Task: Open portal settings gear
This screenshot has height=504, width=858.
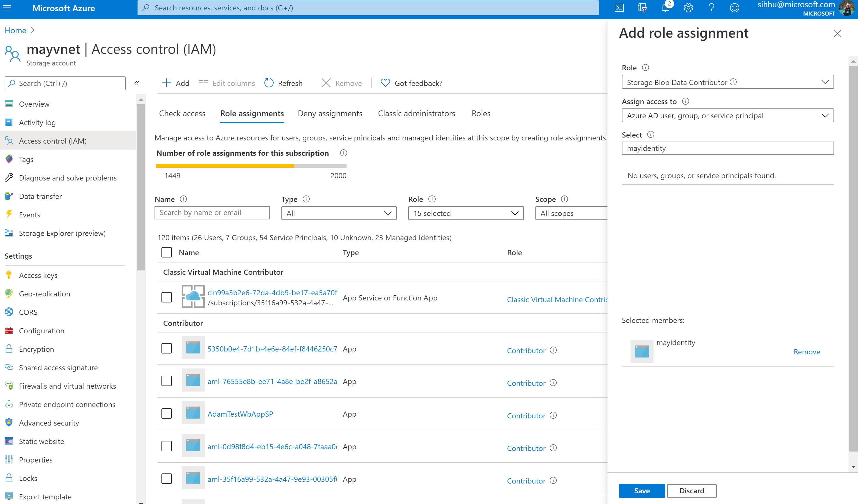Action: click(688, 8)
